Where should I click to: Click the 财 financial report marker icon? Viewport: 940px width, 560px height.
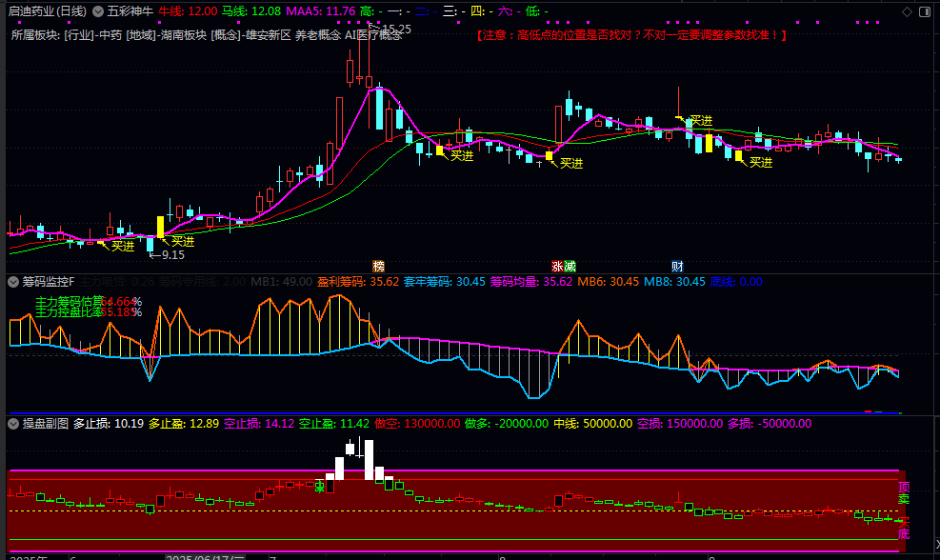tap(677, 266)
